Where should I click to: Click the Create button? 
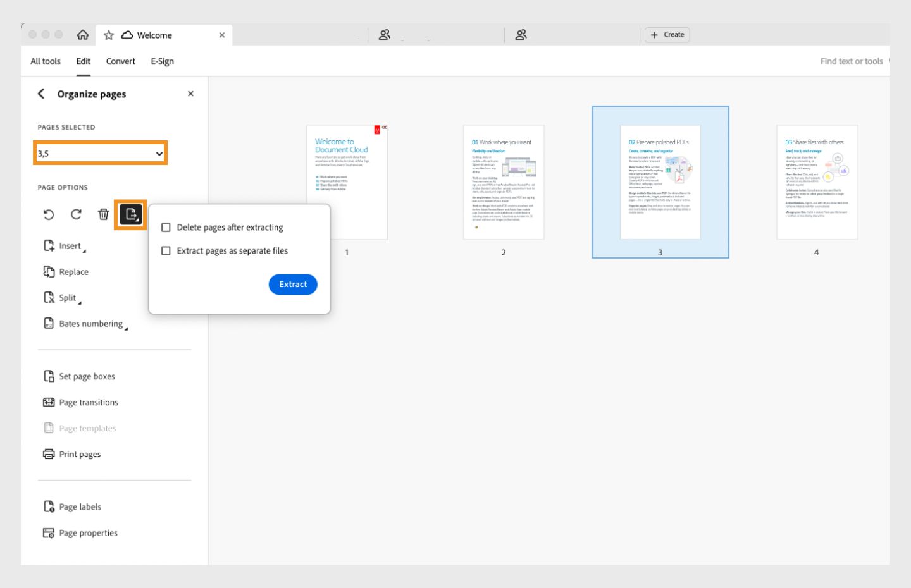click(667, 35)
